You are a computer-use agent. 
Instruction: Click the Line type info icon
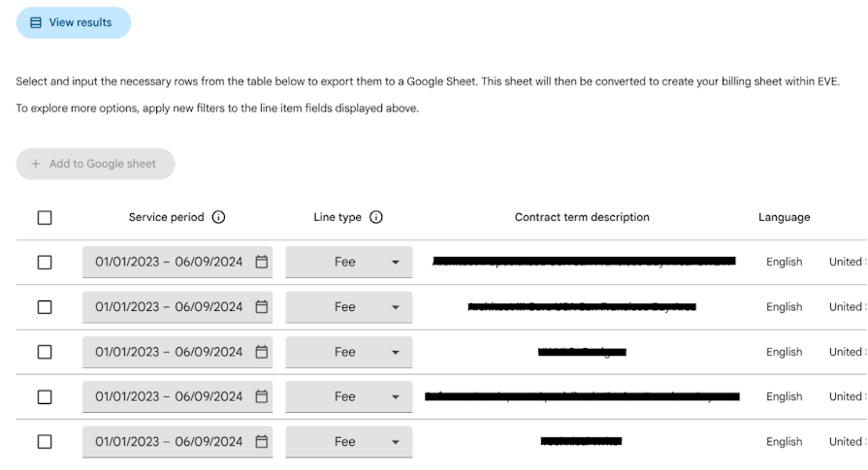point(376,217)
